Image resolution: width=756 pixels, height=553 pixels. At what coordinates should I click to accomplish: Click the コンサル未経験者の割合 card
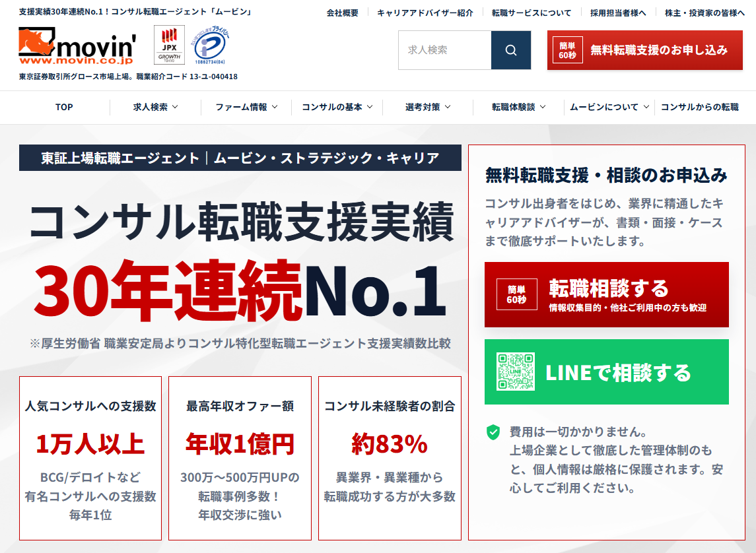click(x=390, y=458)
